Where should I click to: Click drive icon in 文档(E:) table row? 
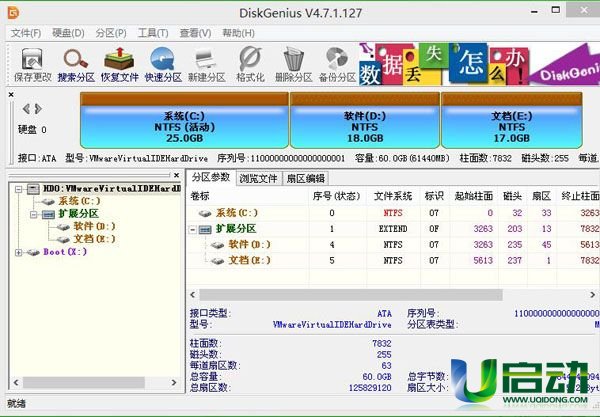click(x=218, y=261)
